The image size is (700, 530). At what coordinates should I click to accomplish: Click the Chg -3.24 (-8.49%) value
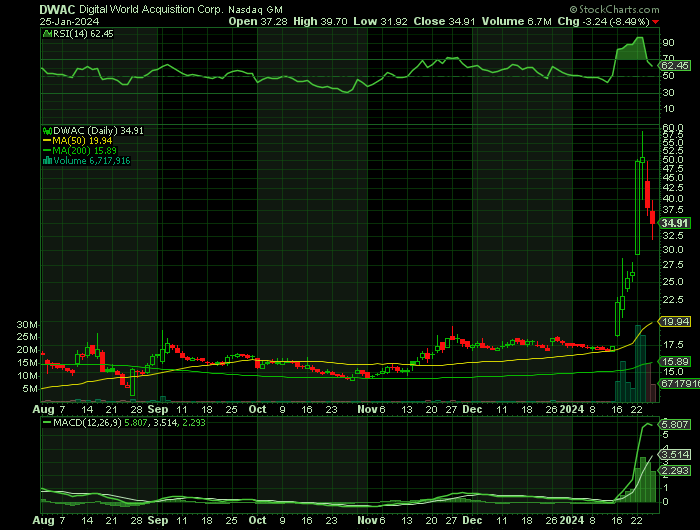tap(604, 21)
